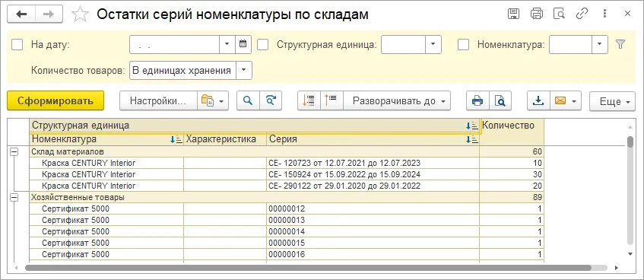
Task: Select series 00000012 cell
Action: 373,209
